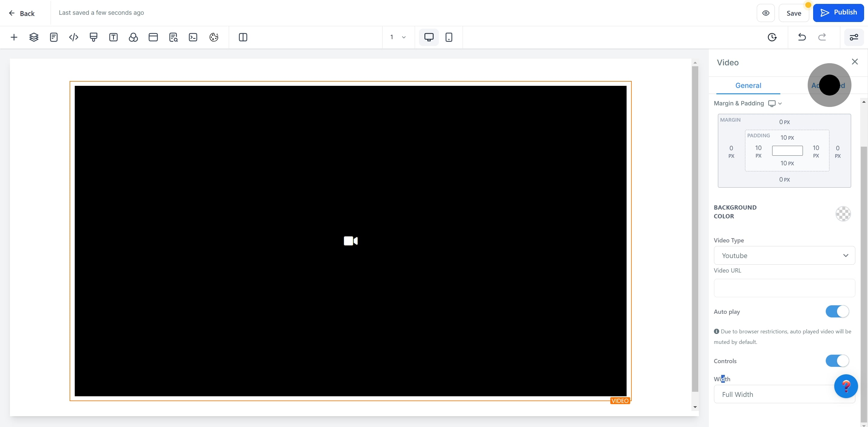Open the custom code brackets icon
The height and width of the screenshot is (427, 868).
pos(74,37)
